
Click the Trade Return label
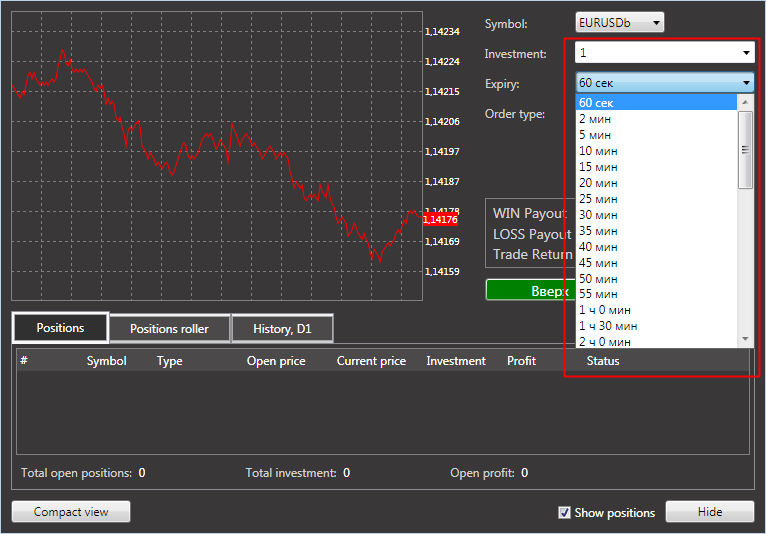click(x=532, y=255)
